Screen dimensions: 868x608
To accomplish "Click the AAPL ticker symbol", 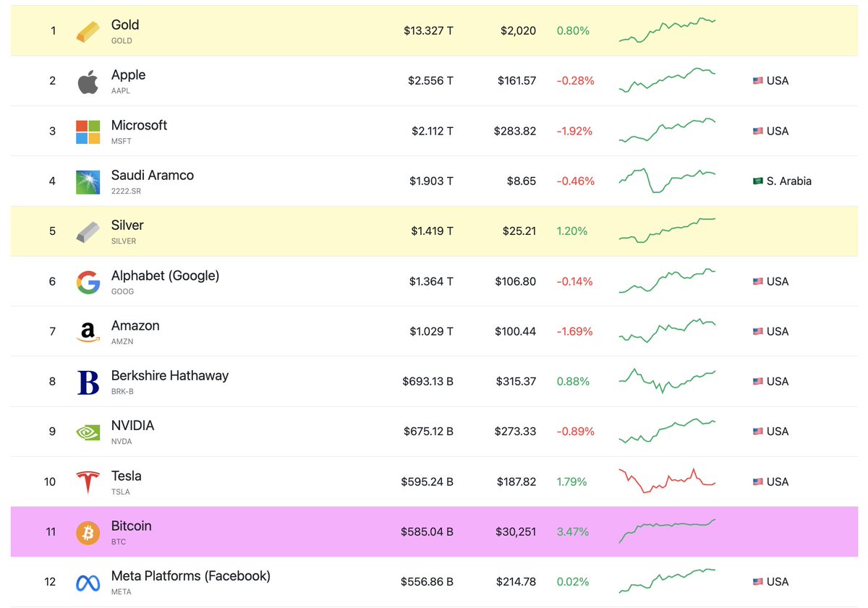I will [x=121, y=91].
